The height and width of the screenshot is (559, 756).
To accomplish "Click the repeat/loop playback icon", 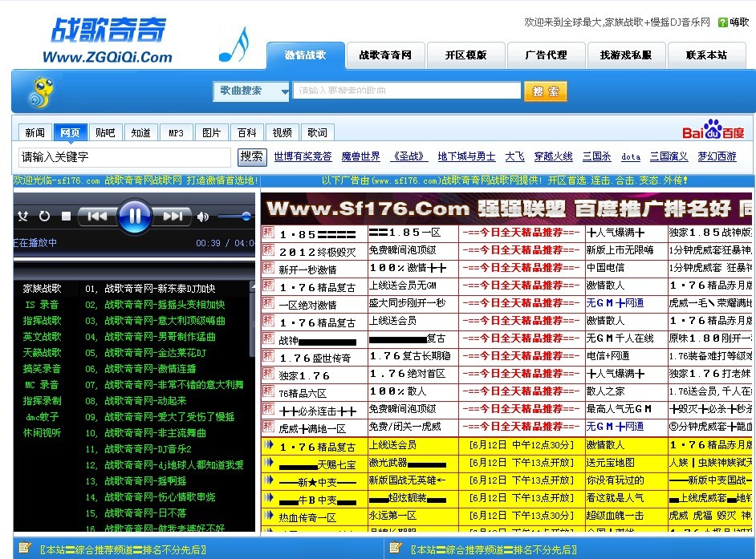I will (44, 215).
